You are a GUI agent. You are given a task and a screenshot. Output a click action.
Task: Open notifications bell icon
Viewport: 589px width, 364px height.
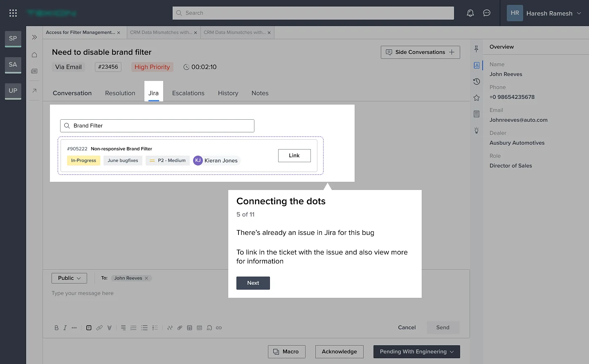click(470, 13)
